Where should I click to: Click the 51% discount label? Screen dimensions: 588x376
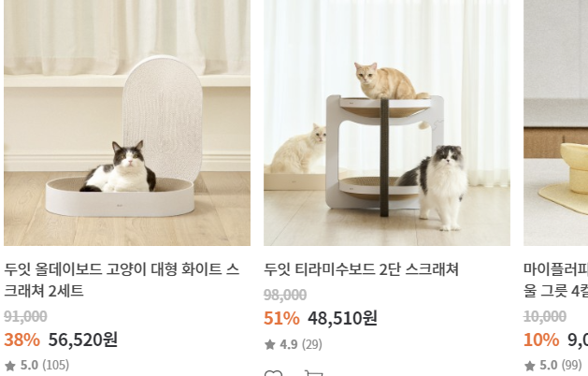click(281, 319)
